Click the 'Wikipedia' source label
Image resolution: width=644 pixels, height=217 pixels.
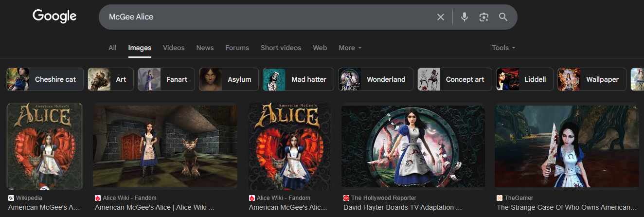pos(29,198)
